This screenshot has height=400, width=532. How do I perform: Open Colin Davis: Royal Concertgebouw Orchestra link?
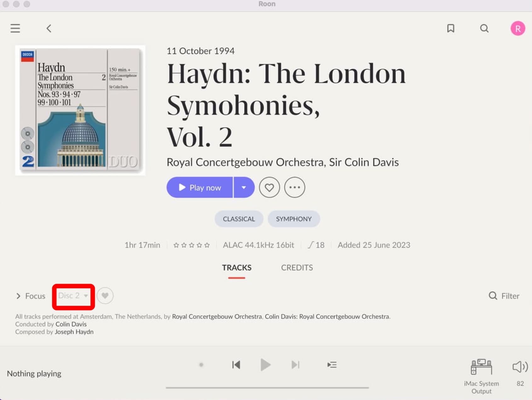coord(327,316)
